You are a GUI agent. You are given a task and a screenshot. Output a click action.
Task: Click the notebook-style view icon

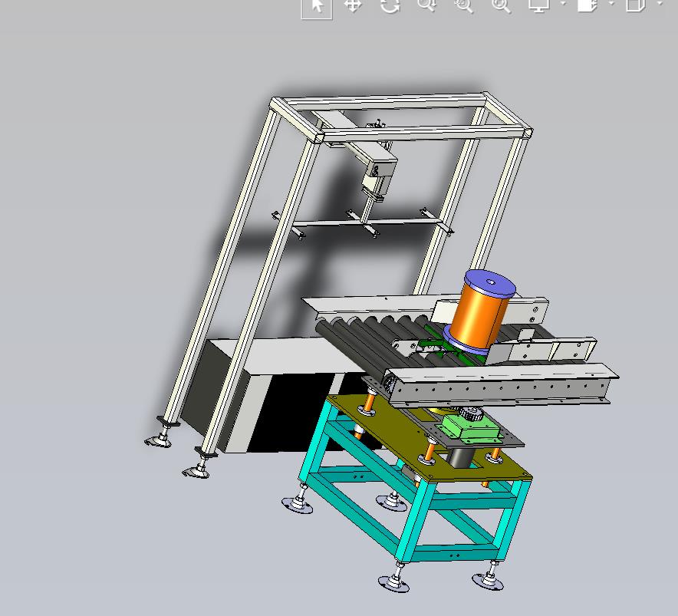click(x=587, y=5)
